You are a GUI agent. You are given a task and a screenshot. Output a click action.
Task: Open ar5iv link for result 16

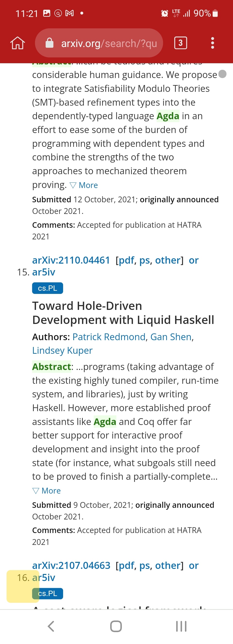[x=44, y=578]
